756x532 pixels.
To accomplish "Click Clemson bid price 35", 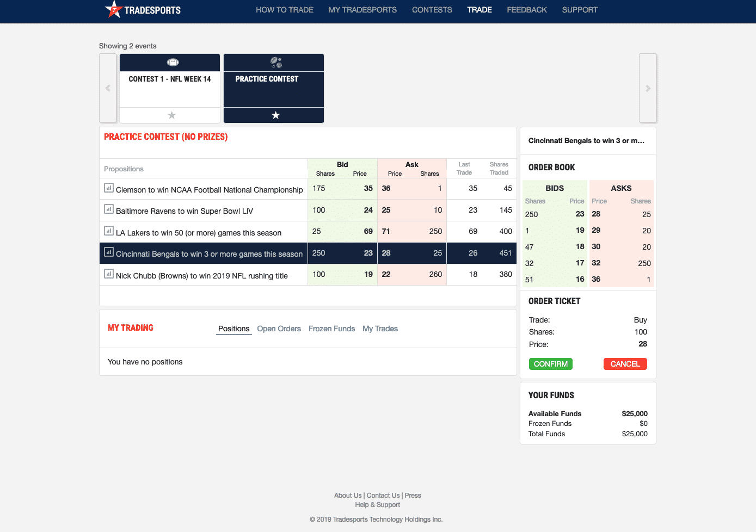I will (x=368, y=188).
